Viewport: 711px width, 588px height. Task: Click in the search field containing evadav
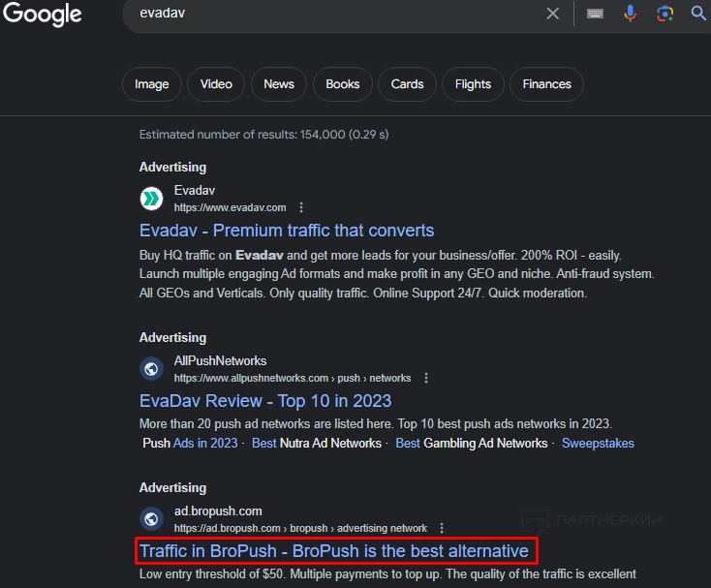coord(335,14)
